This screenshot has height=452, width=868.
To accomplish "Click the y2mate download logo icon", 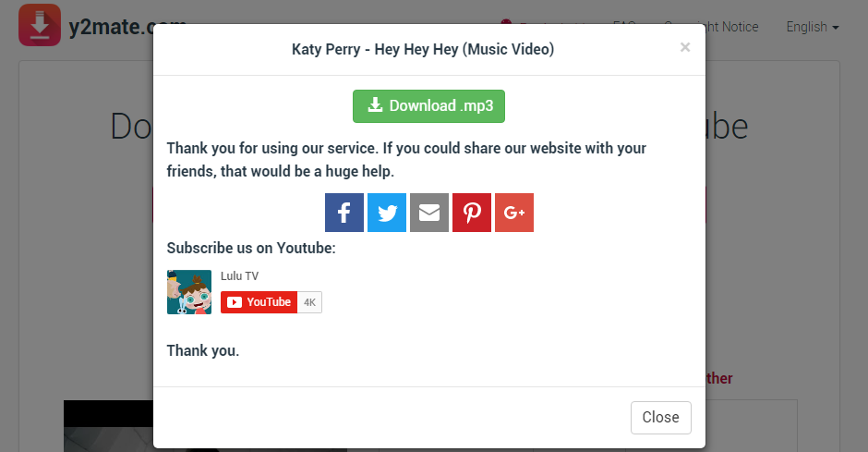I will (x=40, y=26).
